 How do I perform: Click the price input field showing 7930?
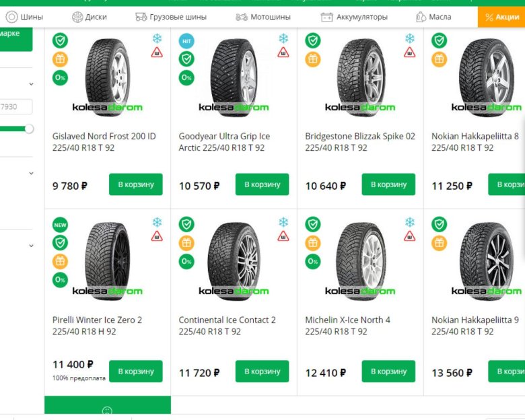pos(16,106)
